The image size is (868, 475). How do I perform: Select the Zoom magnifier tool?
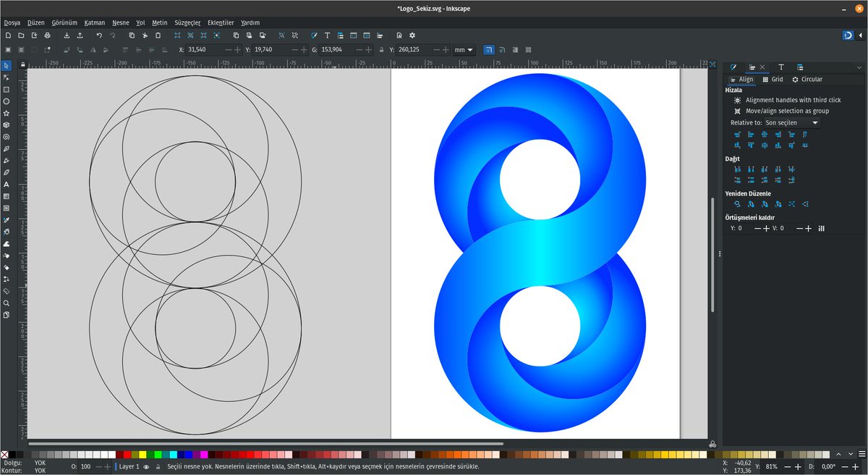tap(7, 303)
